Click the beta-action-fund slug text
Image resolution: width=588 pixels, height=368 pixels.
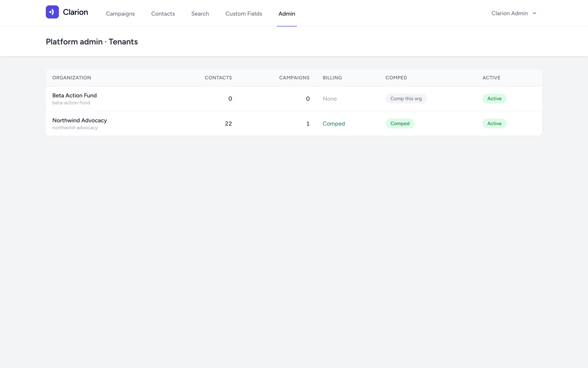tap(71, 103)
